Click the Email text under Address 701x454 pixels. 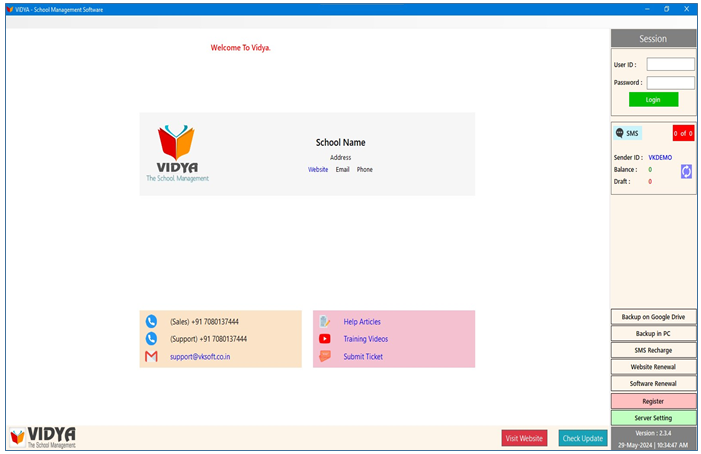tap(342, 169)
